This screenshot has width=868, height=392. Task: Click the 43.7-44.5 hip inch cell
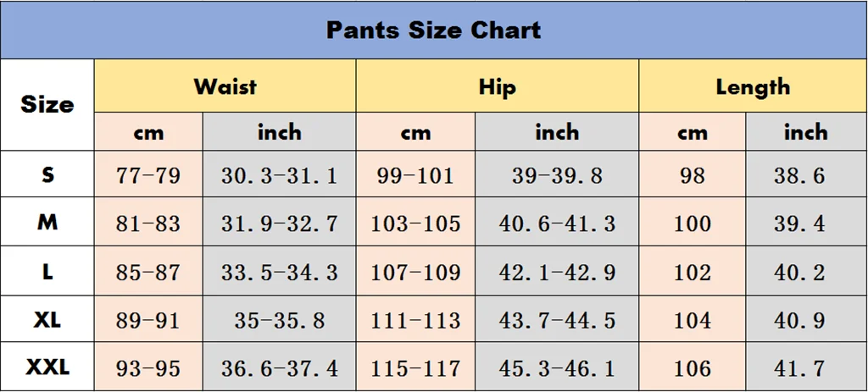coord(557,319)
